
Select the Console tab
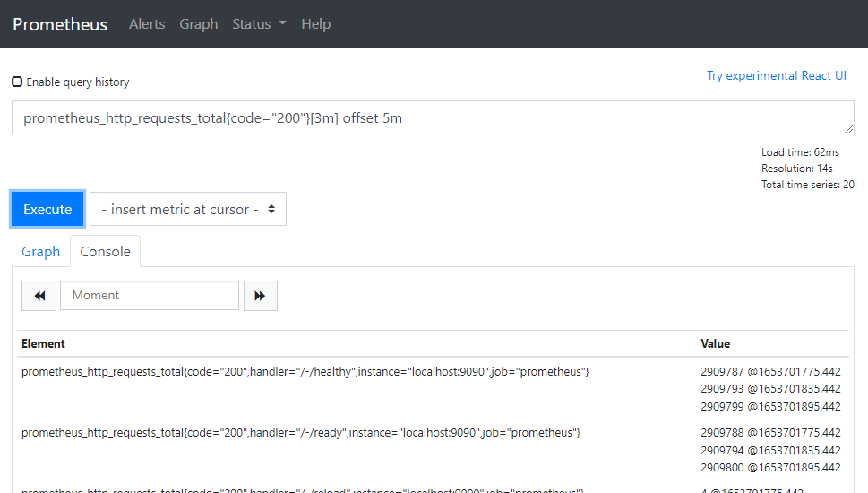tap(105, 252)
